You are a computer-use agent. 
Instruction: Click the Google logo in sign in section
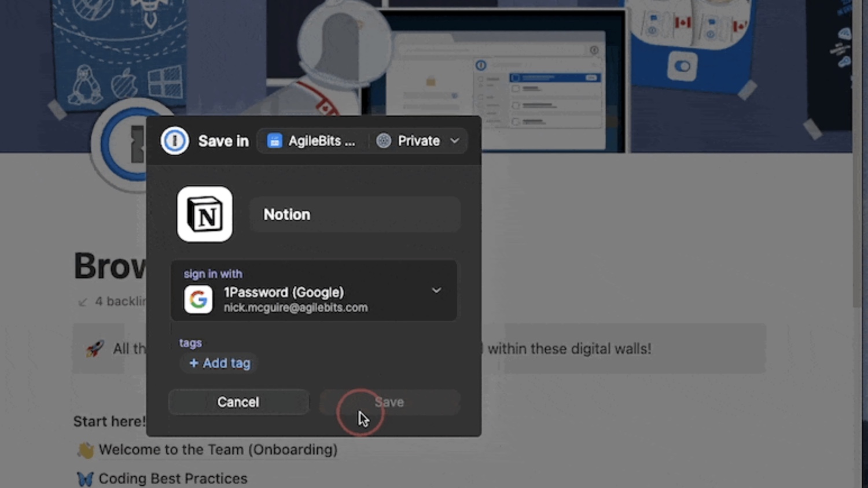click(198, 300)
